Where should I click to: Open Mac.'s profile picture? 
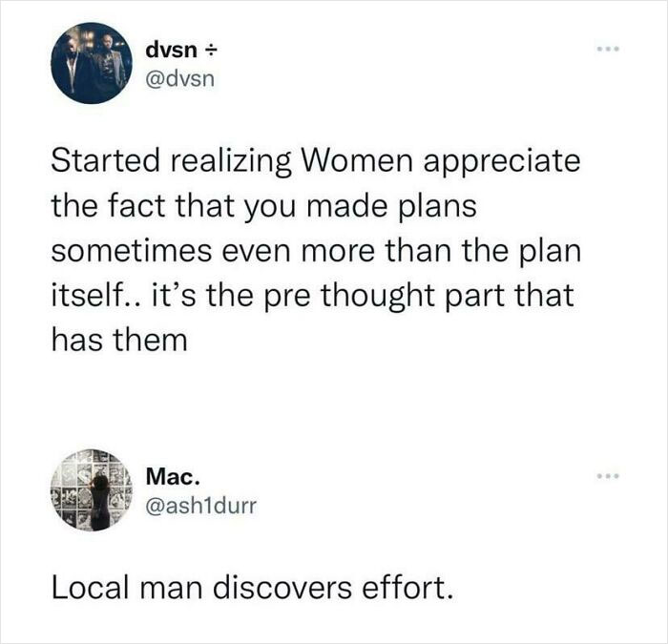click(x=90, y=489)
